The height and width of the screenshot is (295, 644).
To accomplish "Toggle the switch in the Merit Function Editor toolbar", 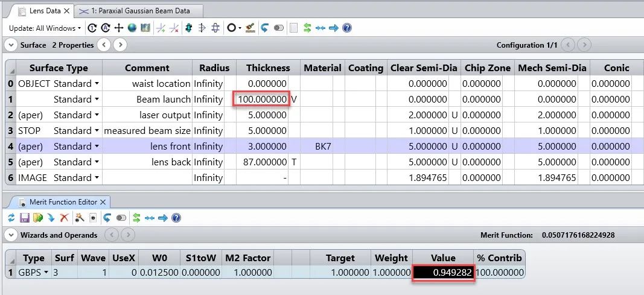I will (121, 218).
